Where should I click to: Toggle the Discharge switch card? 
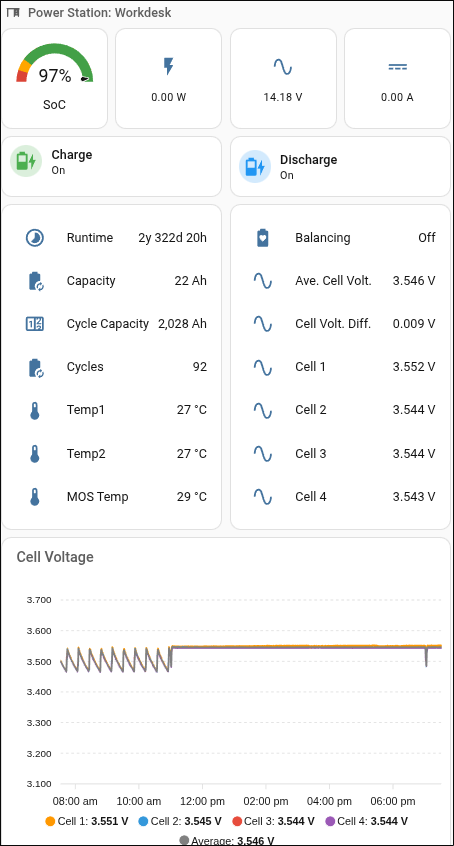(340, 166)
